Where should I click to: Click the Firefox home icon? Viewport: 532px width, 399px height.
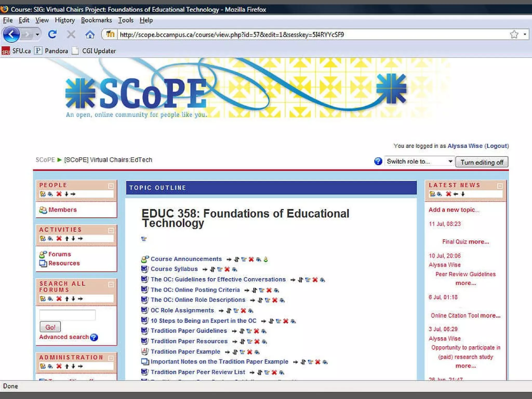[90, 35]
